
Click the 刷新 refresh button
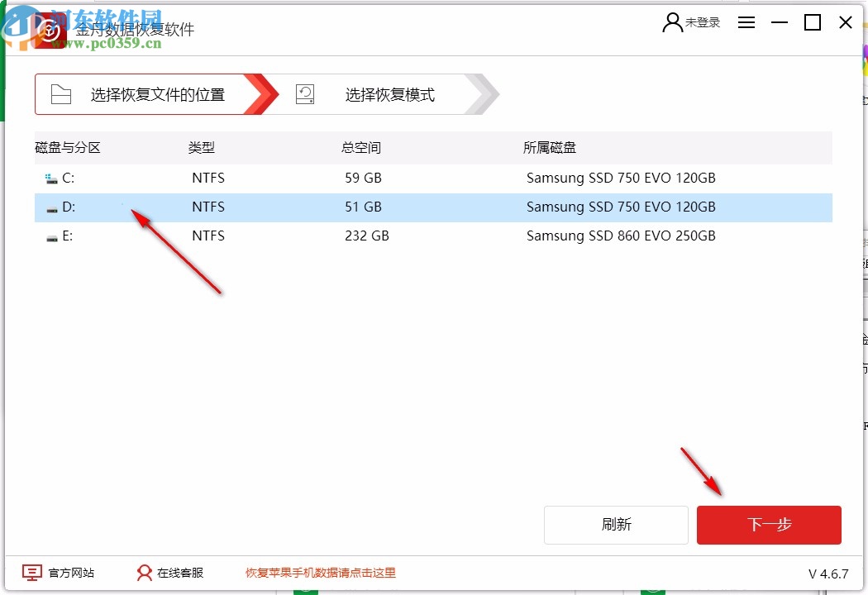point(616,525)
